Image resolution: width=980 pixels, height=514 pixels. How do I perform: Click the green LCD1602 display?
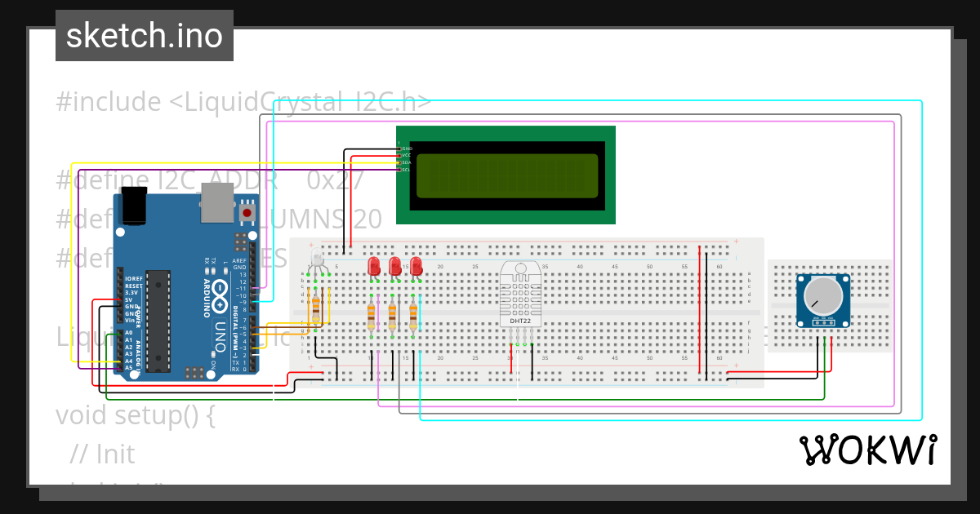tap(505, 175)
